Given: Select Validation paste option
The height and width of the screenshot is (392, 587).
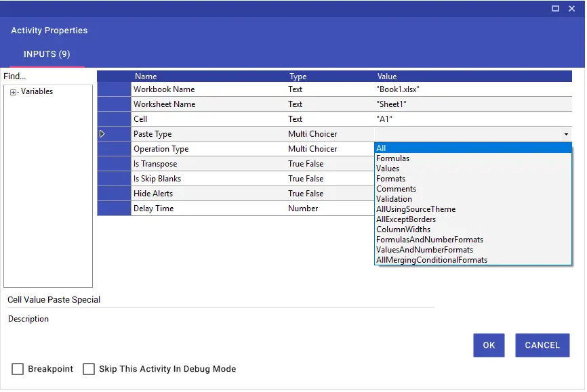Looking at the screenshot, I should [473, 199].
